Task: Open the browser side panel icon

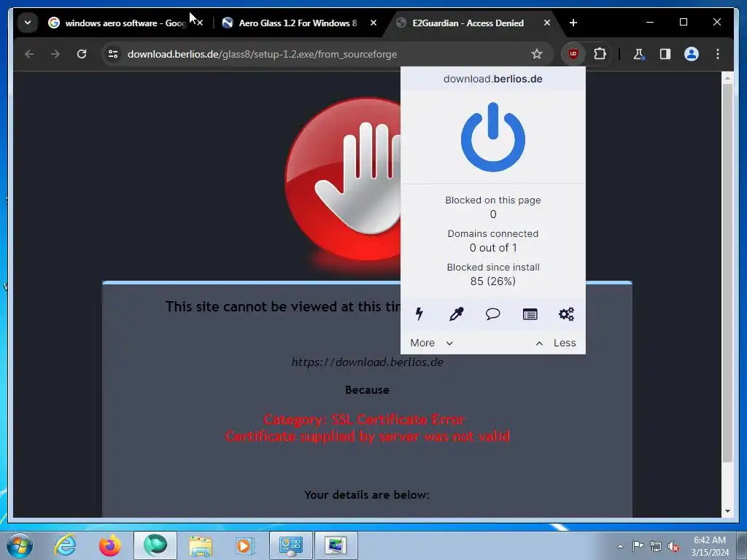Action: pos(665,54)
